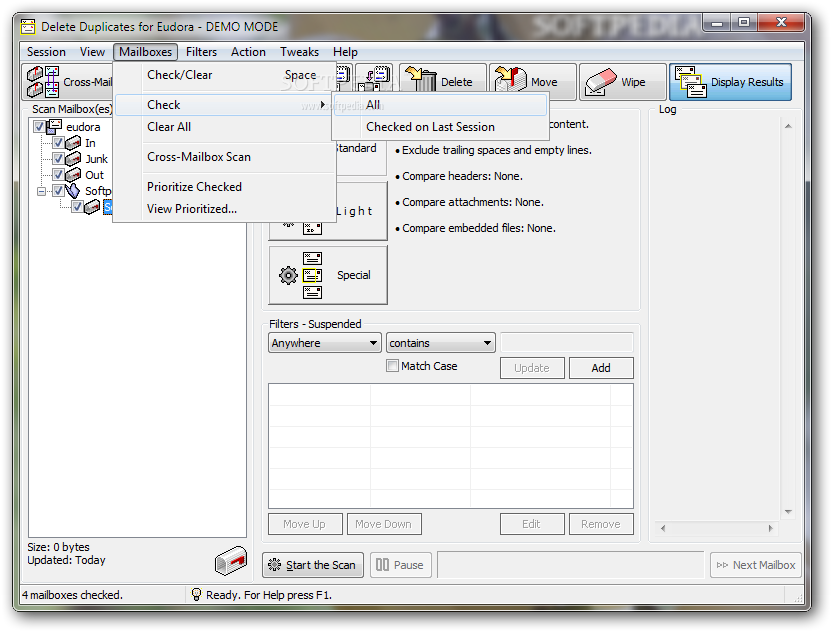The width and height of the screenshot is (832, 632).
Task: Open the contains condition dropdown
Action: 440,343
